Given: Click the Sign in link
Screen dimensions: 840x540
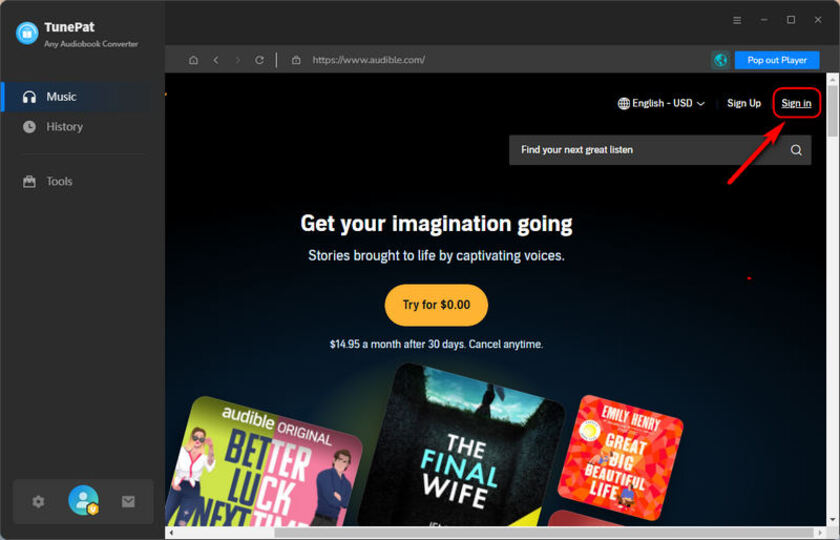Looking at the screenshot, I should (x=796, y=103).
